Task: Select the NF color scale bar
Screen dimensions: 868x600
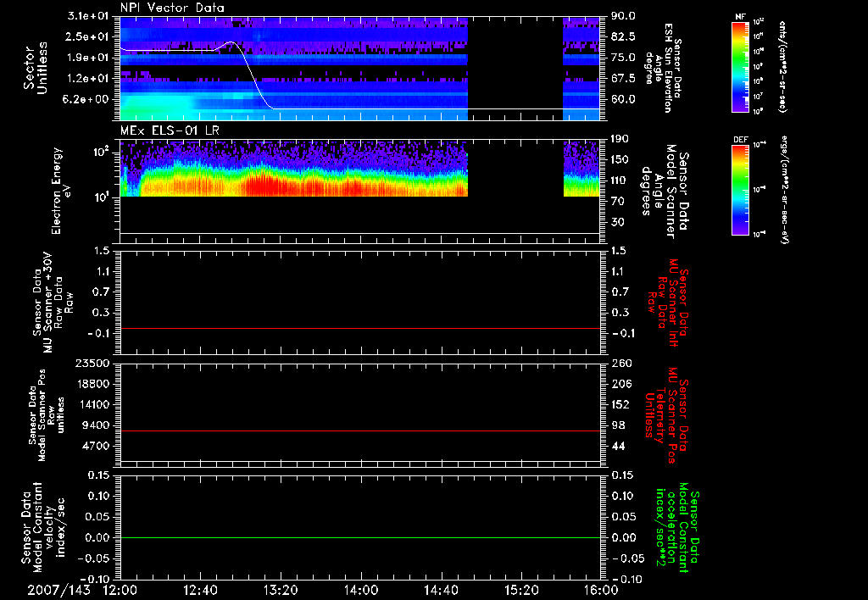Action: [x=740, y=67]
